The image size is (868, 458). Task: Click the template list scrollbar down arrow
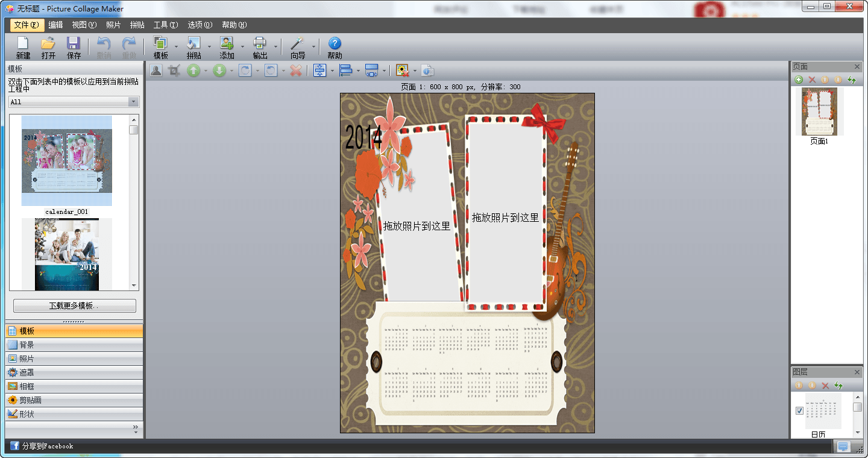pyautogui.click(x=134, y=286)
